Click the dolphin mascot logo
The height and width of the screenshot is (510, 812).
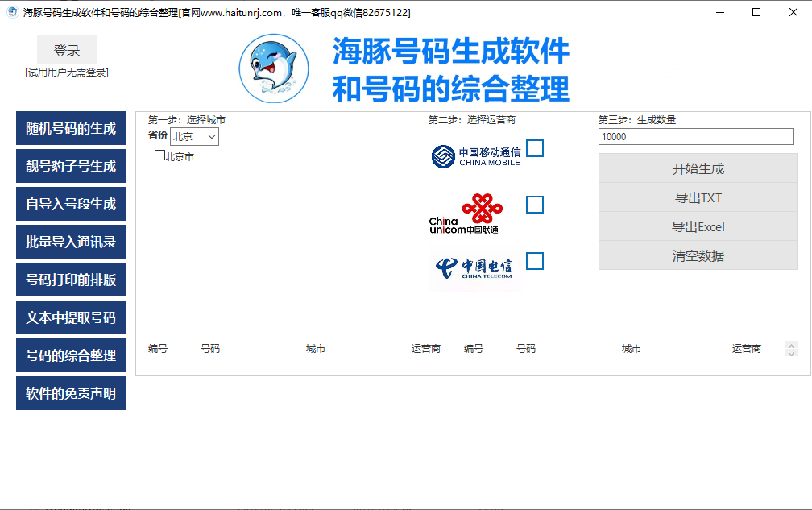273,68
